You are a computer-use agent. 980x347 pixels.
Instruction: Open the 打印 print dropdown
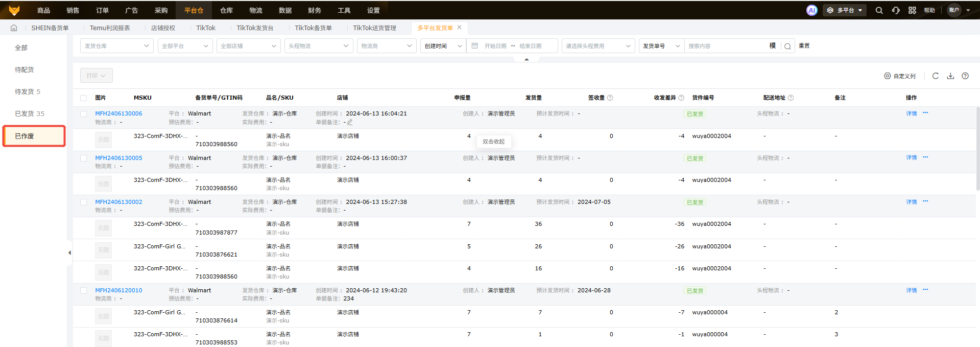pos(96,76)
